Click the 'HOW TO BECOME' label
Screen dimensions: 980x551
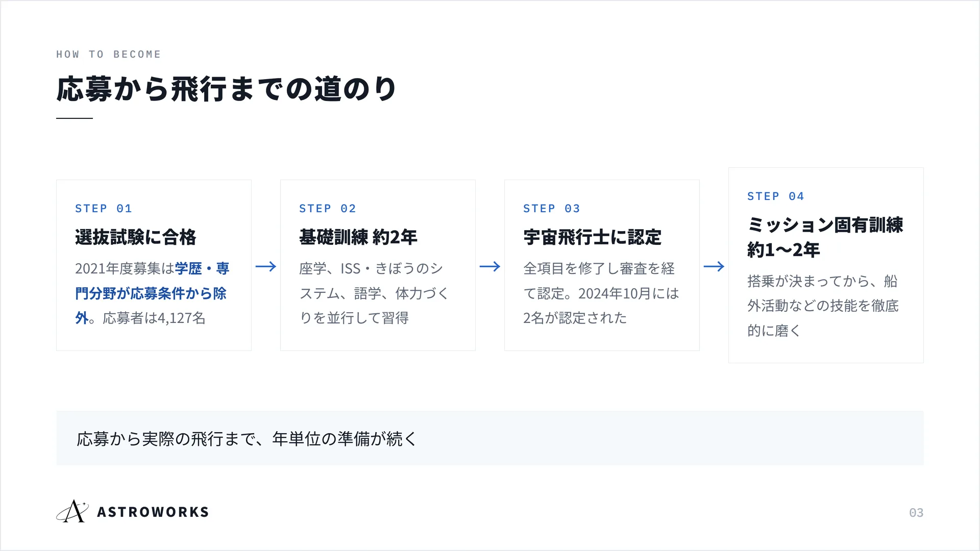(109, 54)
